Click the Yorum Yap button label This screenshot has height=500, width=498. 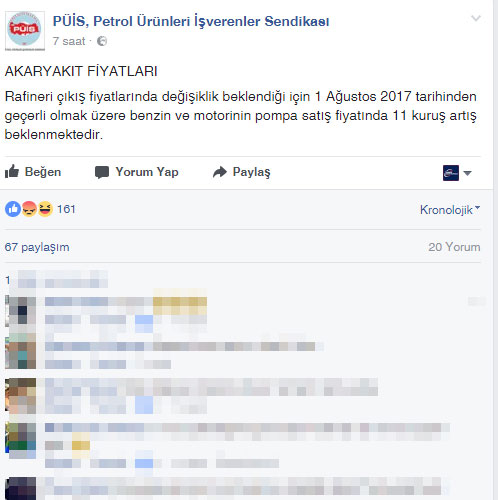(x=147, y=172)
